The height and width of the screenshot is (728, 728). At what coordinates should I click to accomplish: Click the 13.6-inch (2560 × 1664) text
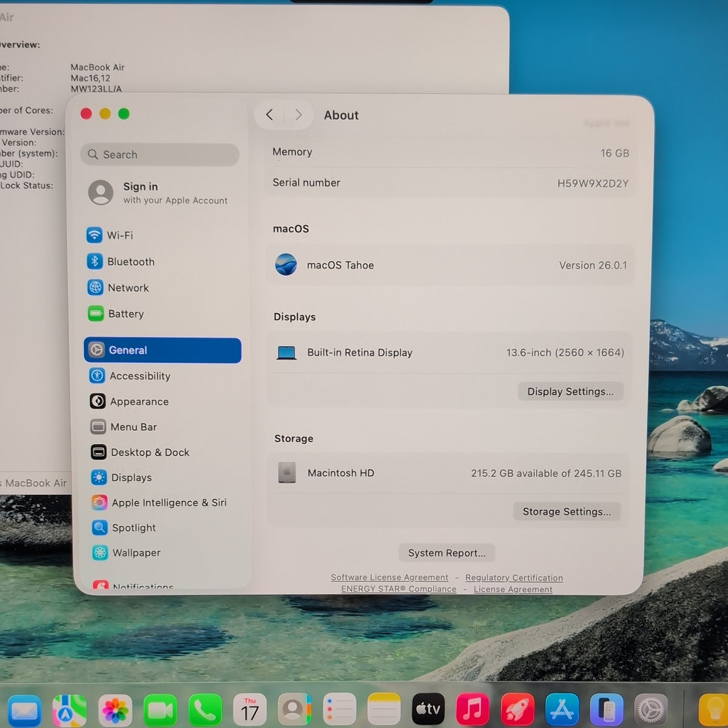pyautogui.click(x=565, y=352)
